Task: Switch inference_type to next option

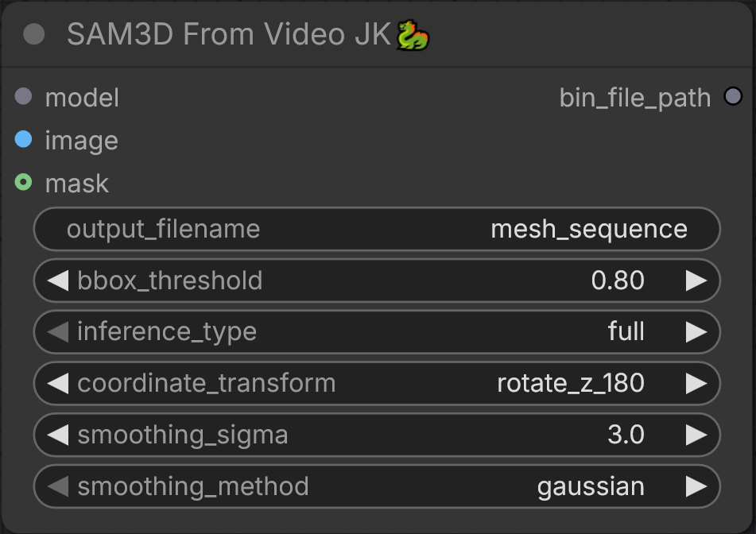Action: [x=696, y=332]
